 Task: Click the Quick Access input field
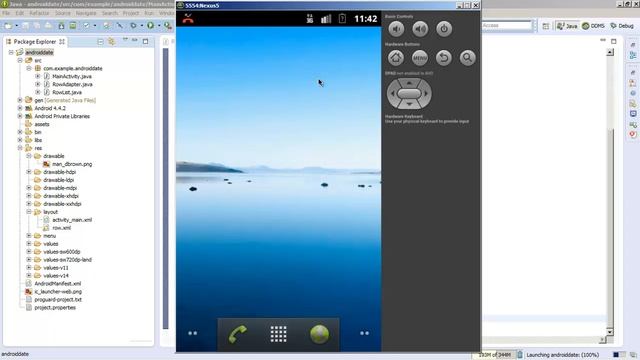[x=507, y=25]
